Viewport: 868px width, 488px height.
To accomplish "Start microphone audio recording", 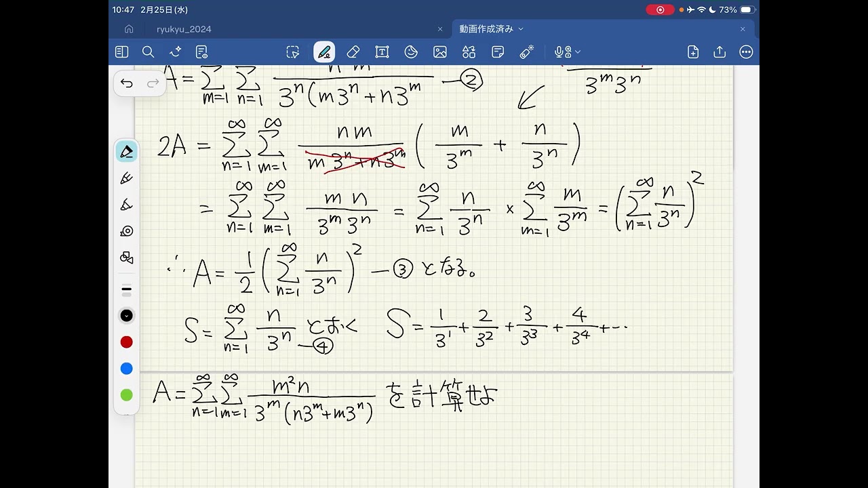I will (562, 52).
